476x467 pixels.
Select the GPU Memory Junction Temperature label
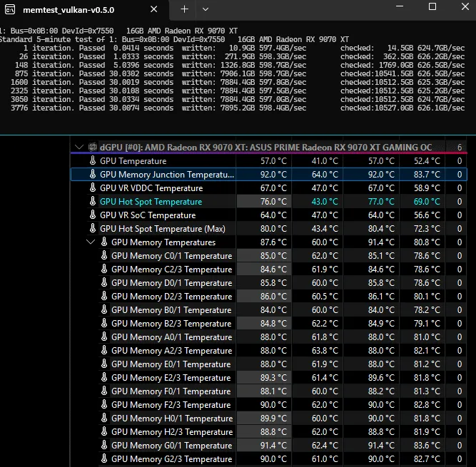coord(167,175)
